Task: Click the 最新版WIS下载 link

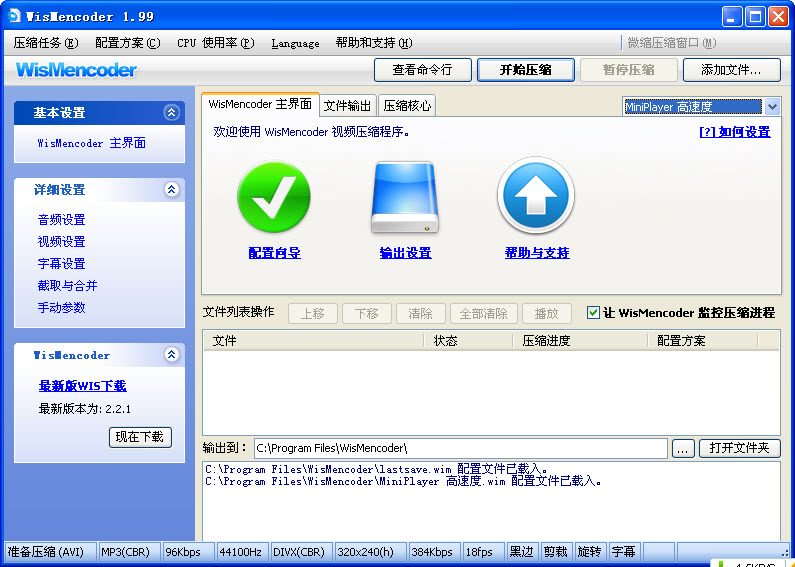Action: [83, 386]
